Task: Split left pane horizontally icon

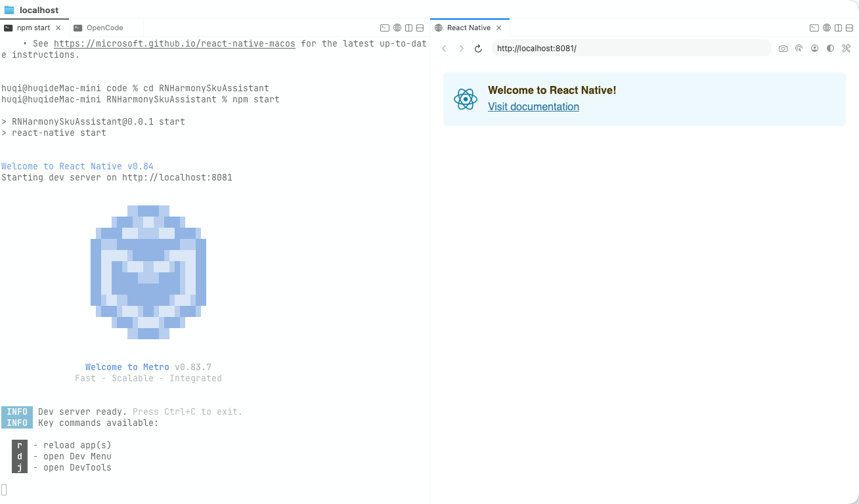Action: click(x=420, y=28)
